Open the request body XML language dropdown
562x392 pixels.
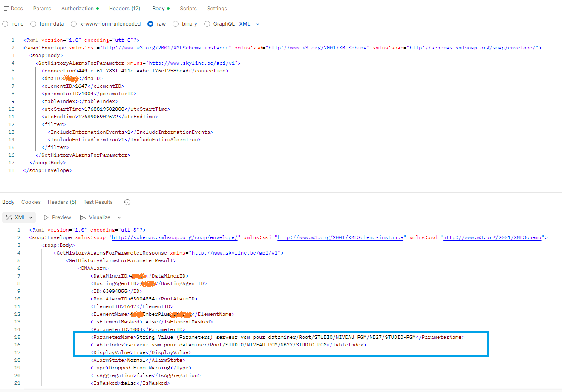(x=249, y=24)
